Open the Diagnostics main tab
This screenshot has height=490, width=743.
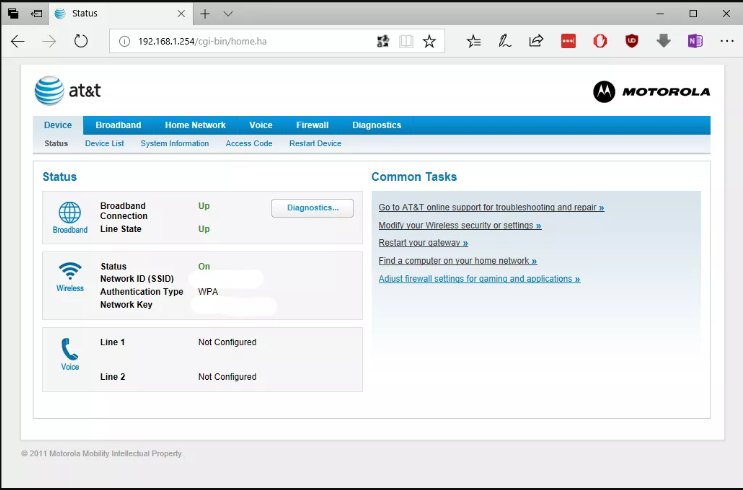point(377,125)
